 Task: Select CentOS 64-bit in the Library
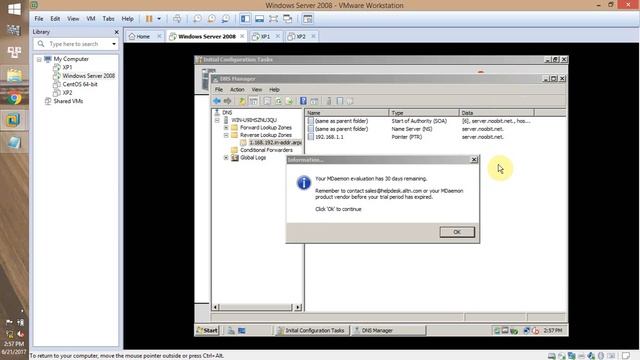(x=80, y=84)
